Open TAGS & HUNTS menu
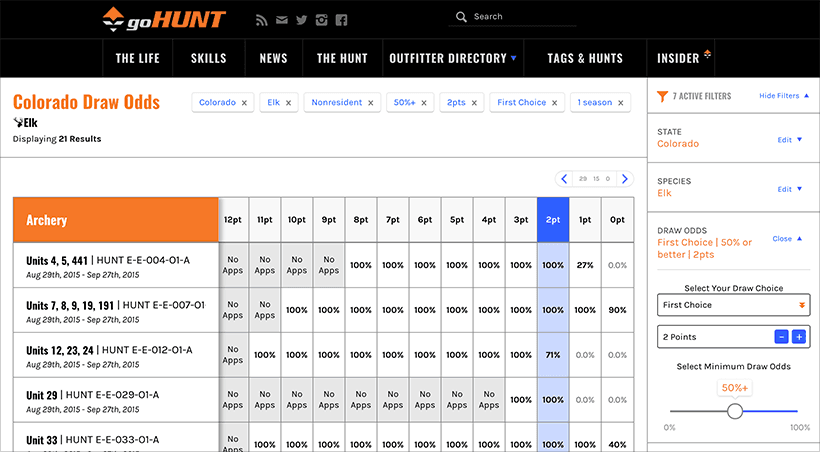 tap(585, 58)
